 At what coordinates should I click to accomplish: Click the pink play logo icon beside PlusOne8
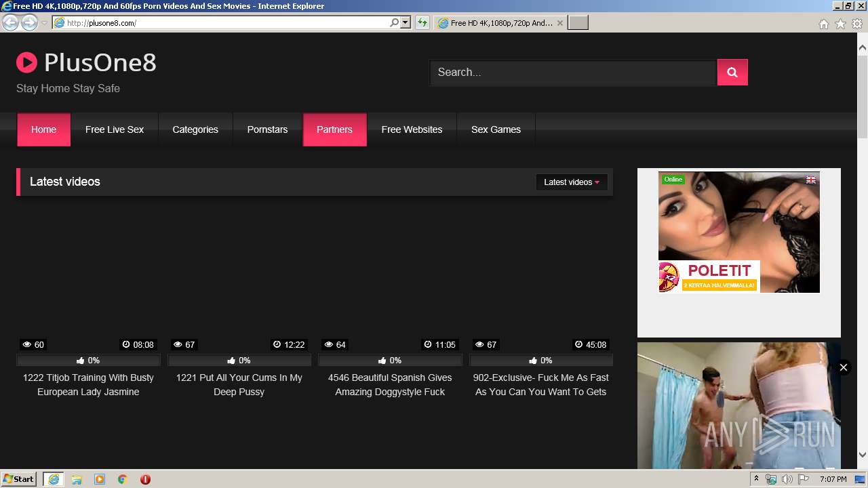[x=26, y=63]
